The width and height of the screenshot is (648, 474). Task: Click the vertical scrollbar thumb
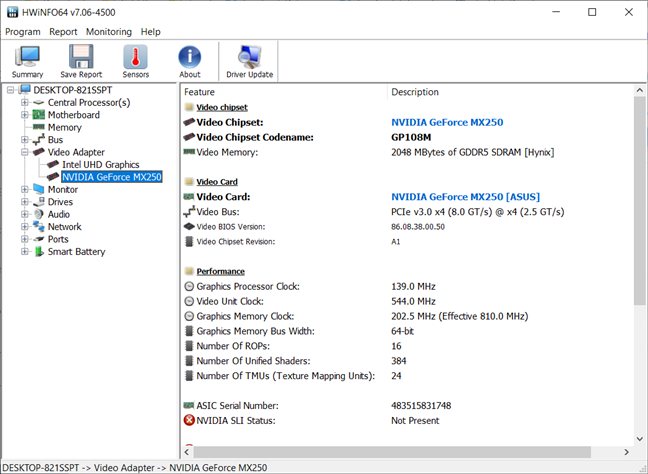click(x=639, y=201)
